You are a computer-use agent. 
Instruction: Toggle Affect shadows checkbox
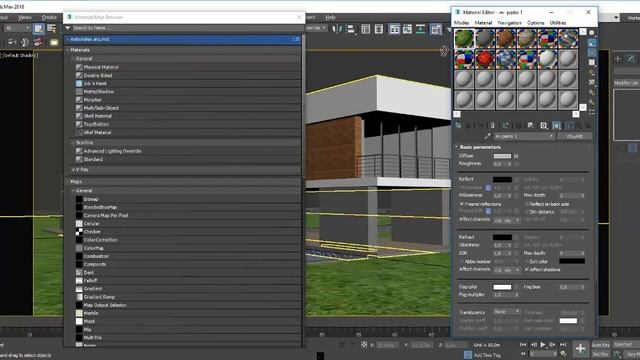pos(527,269)
